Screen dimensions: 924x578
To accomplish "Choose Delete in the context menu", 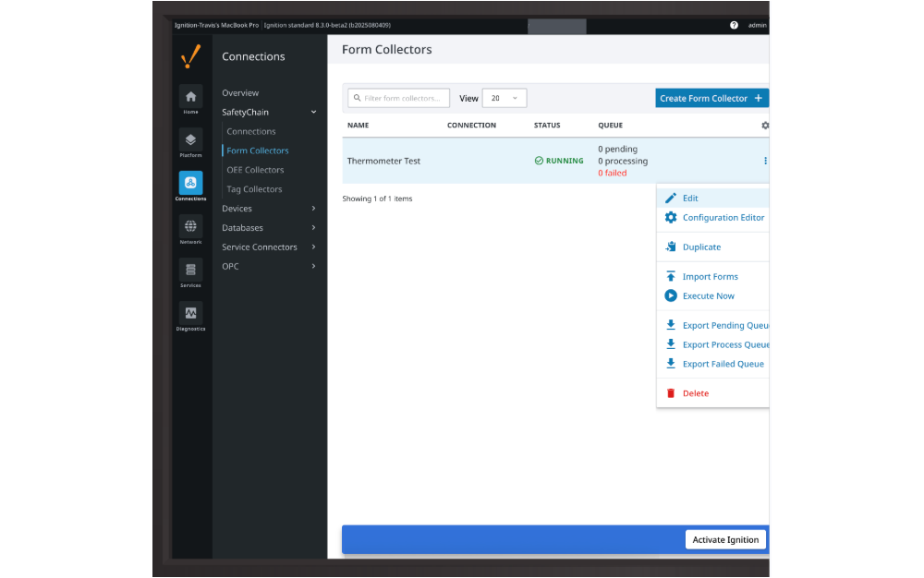I will pos(713,393).
